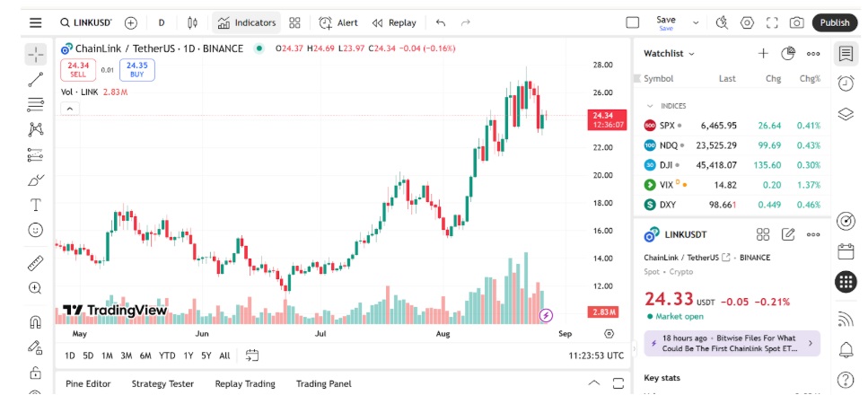Redo the last chart action

466,22
